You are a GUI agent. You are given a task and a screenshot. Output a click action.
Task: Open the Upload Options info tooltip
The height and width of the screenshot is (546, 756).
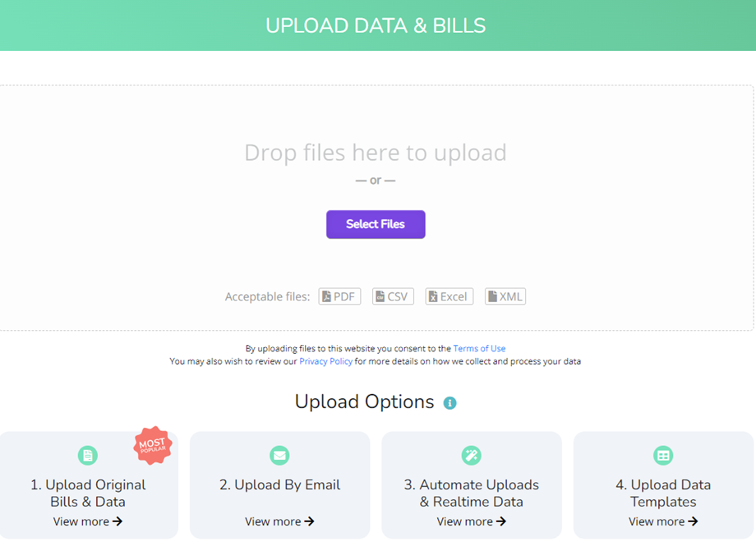click(449, 403)
